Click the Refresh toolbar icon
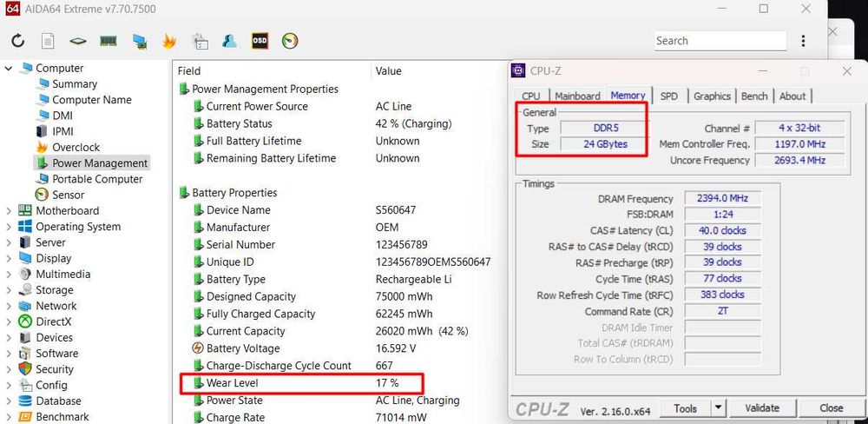The image size is (868, 424). point(17,41)
